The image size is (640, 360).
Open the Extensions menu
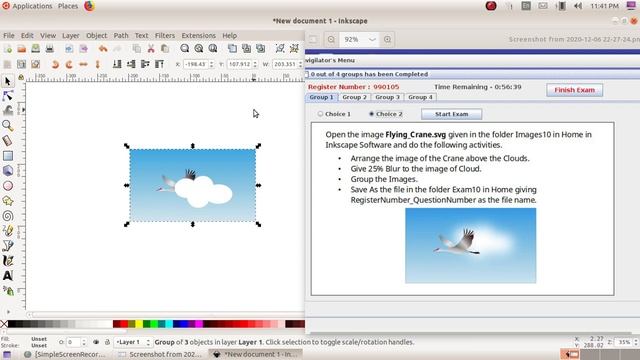tap(199, 36)
